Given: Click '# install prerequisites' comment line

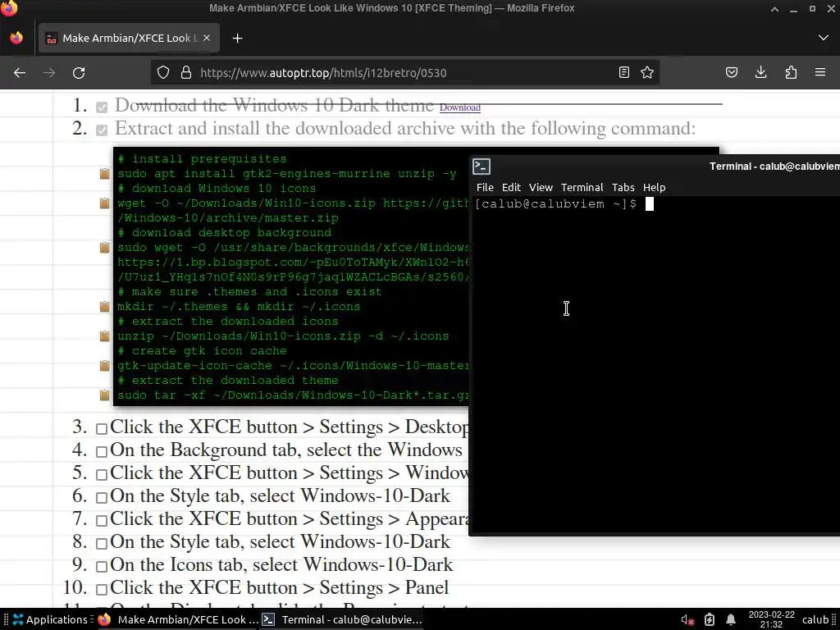Looking at the screenshot, I should click(203, 159).
